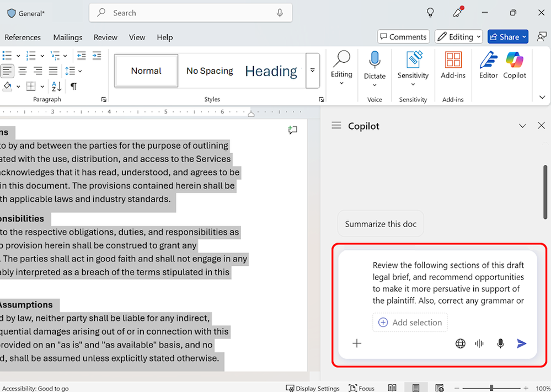Start Dictate microphone
Screen dimensions: 551x392
coord(375,69)
